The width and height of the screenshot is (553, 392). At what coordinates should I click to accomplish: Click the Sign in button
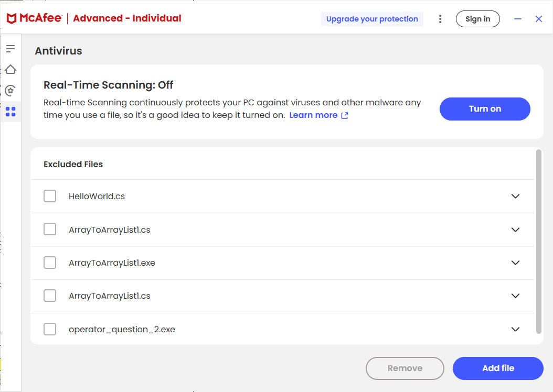[x=477, y=19]
